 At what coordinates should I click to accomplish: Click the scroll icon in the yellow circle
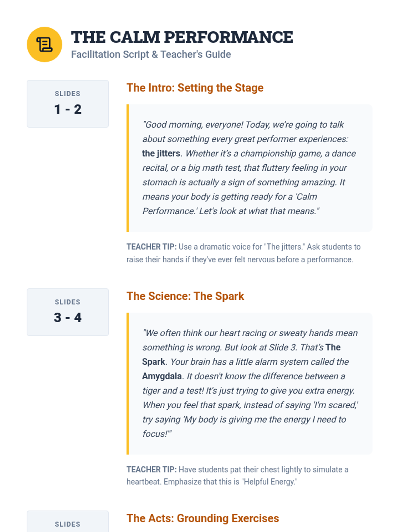pyautogui.click(x=44, y=45)
